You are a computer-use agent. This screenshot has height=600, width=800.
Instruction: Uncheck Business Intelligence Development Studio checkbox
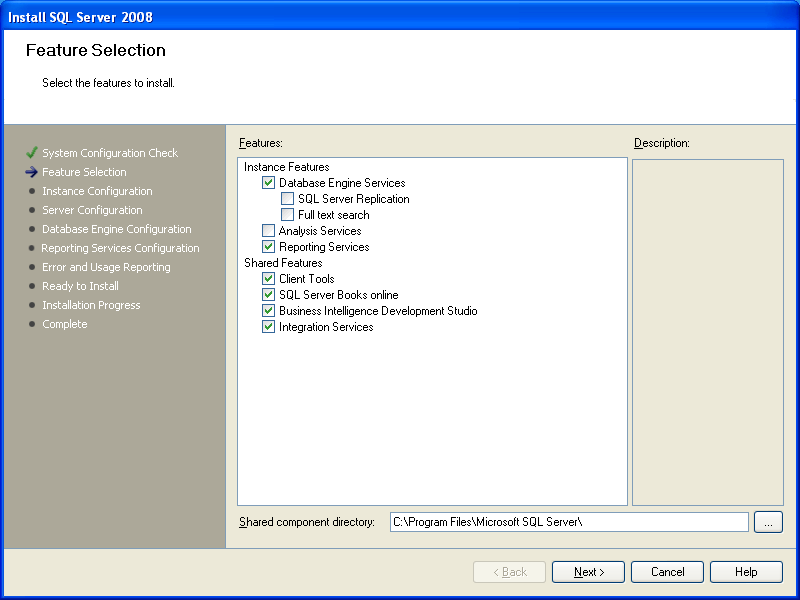pos(268,311)
